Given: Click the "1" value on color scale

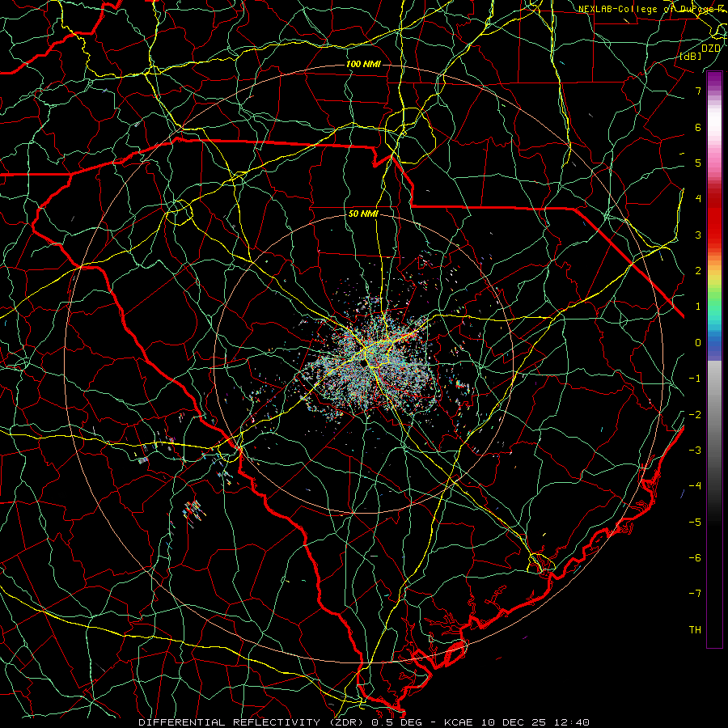Looking at the screenshot, I should coord(698,307).
